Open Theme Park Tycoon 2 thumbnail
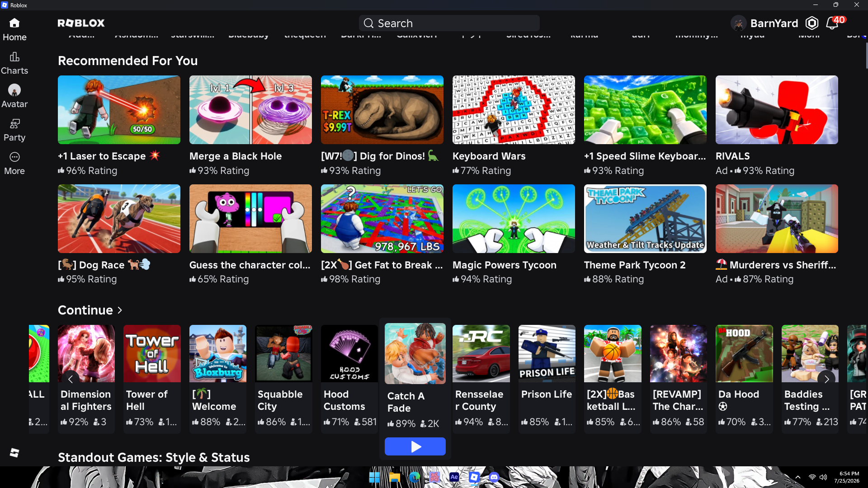The width and height of the screenshot is (868, 488). click(x=645, y=219)
